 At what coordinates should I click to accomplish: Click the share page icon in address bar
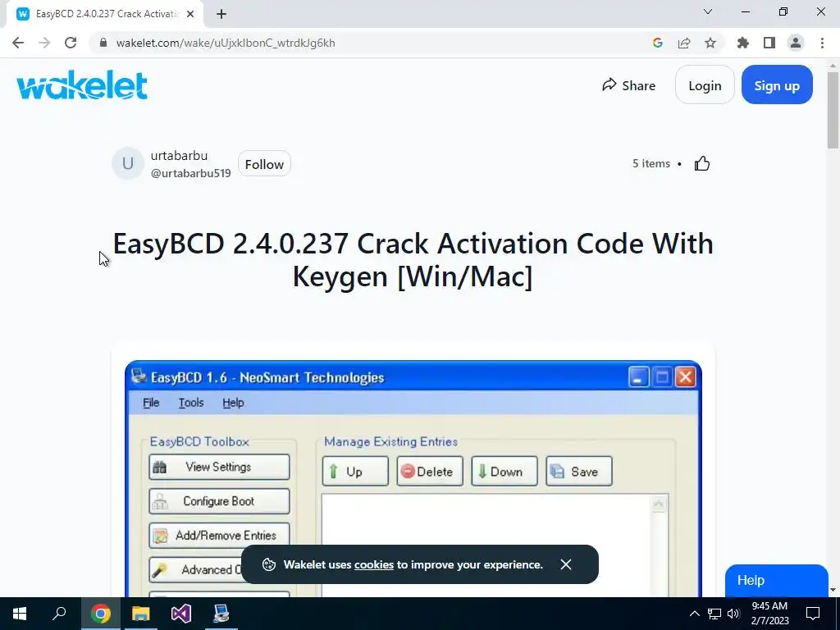684,43
